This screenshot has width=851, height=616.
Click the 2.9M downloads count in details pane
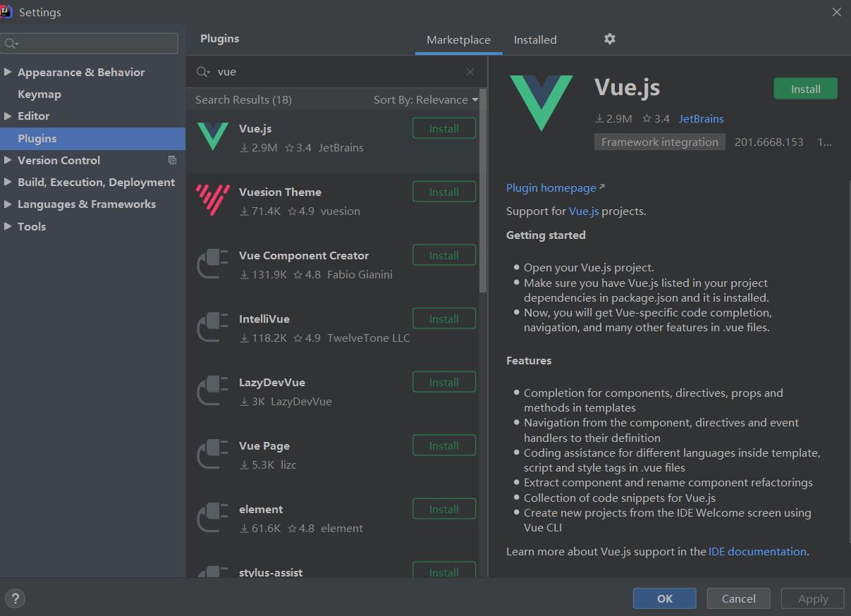613,118
